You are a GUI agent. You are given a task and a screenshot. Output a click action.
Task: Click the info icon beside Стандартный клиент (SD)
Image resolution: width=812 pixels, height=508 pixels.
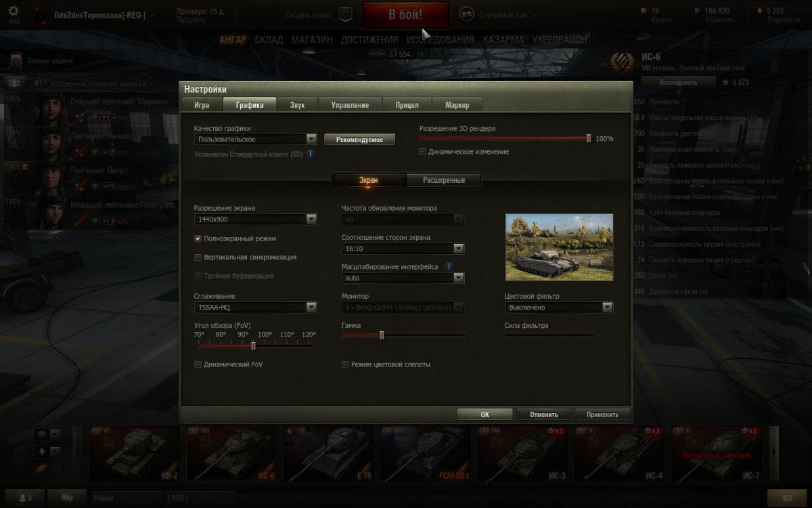click(x=311, y=154)
